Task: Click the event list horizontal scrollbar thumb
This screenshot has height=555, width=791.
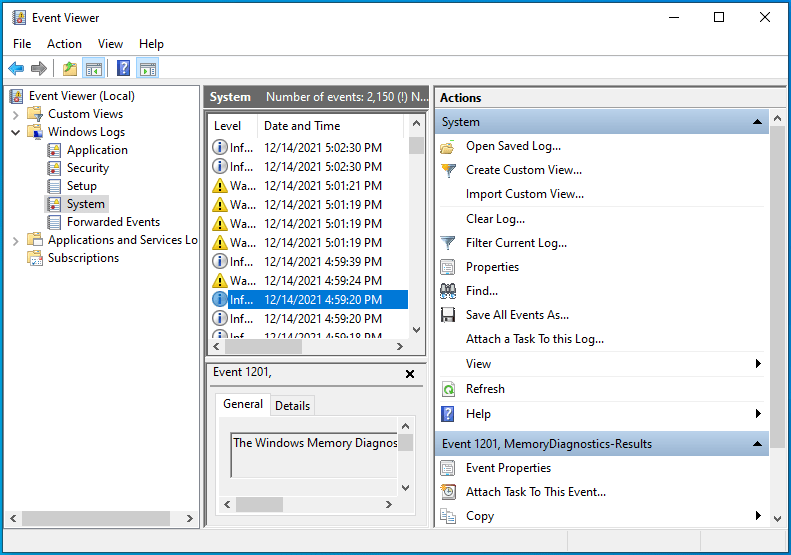Action: point(263,347)
